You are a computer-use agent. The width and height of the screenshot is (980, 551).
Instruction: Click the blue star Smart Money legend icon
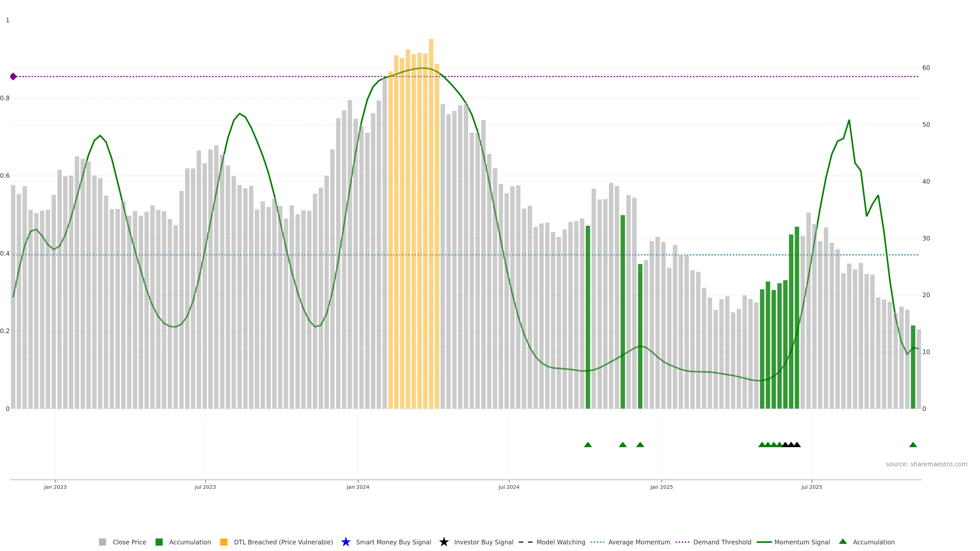(346, 542)
